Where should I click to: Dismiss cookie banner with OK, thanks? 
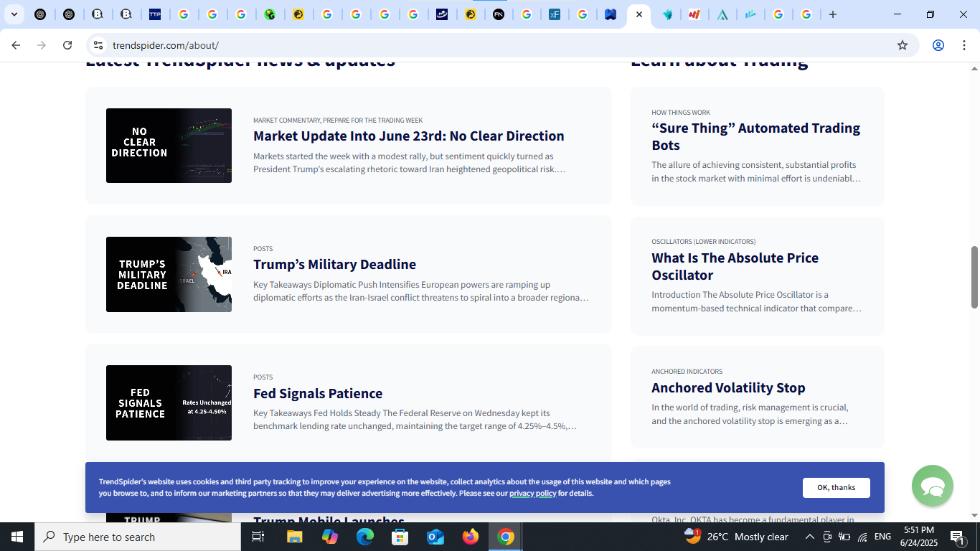click(x=836, y=488)
